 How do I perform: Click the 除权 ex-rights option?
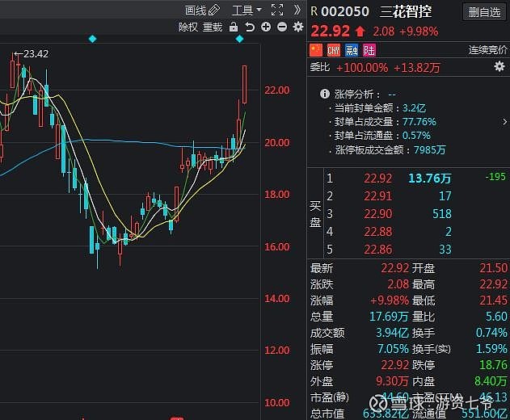click(188, 27)
